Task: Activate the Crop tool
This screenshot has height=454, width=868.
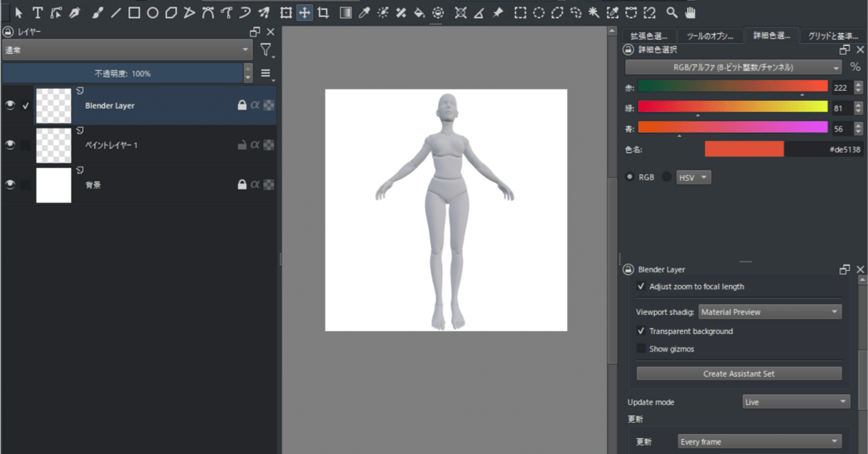Action: [323, 12]
